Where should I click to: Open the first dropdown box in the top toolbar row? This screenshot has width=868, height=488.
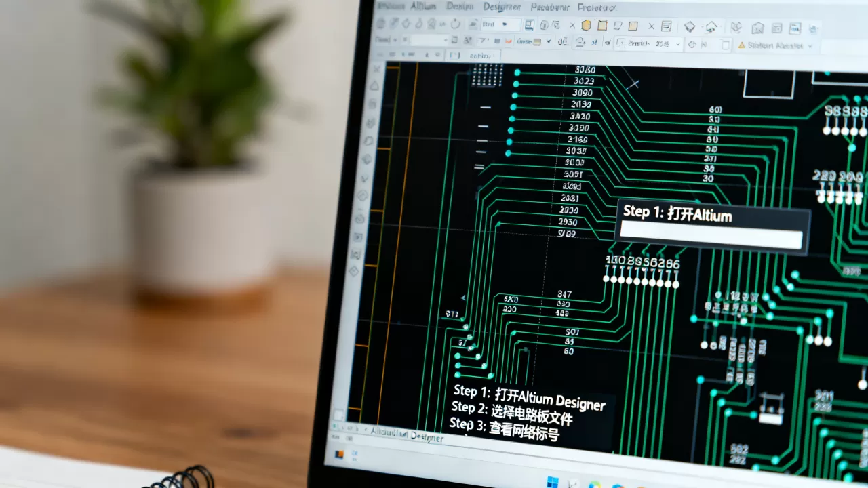(500, 24)
